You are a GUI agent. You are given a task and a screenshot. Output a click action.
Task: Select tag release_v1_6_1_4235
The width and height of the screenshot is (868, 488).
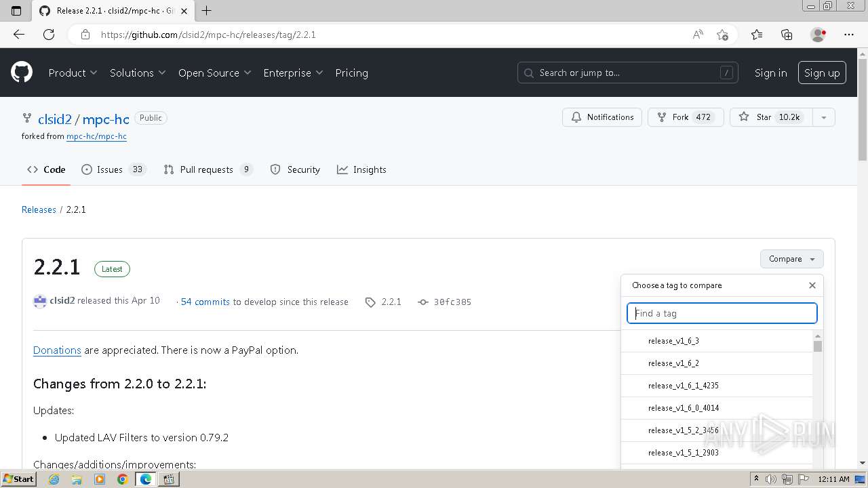coord(717,386)
